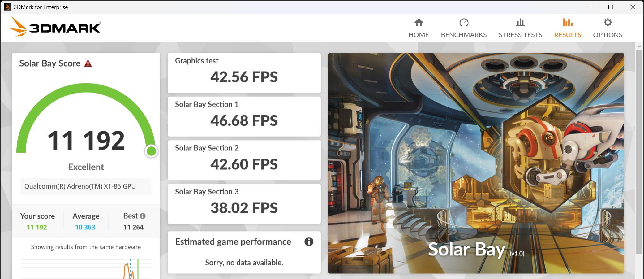Viewport: 644px width, 279px height.
Task: Click the Estimated game performance heading
Action: pos(233,242)
